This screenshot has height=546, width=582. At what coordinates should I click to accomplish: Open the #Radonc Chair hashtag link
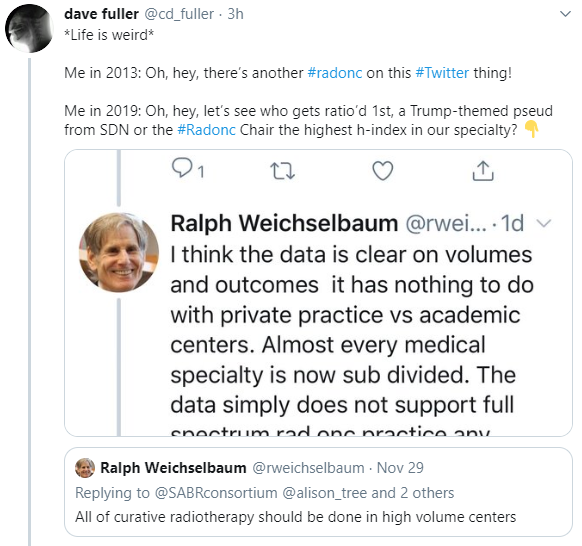tap(206, 130)
